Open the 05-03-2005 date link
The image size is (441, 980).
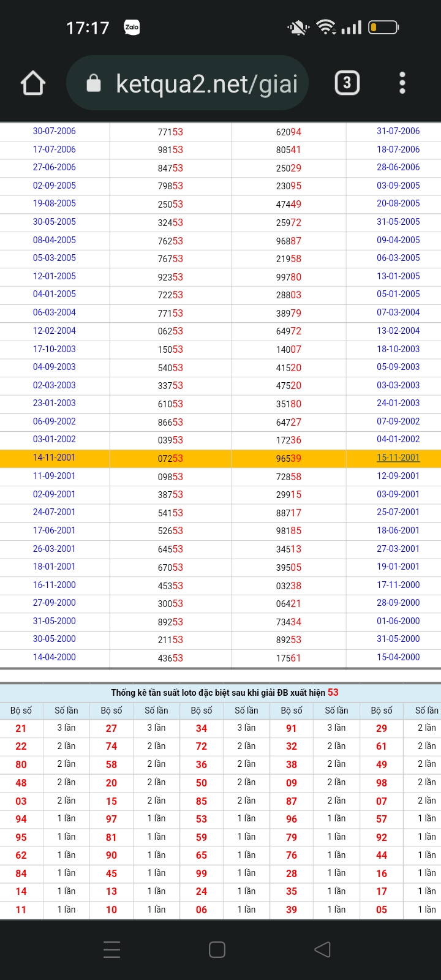coord(55,258)
